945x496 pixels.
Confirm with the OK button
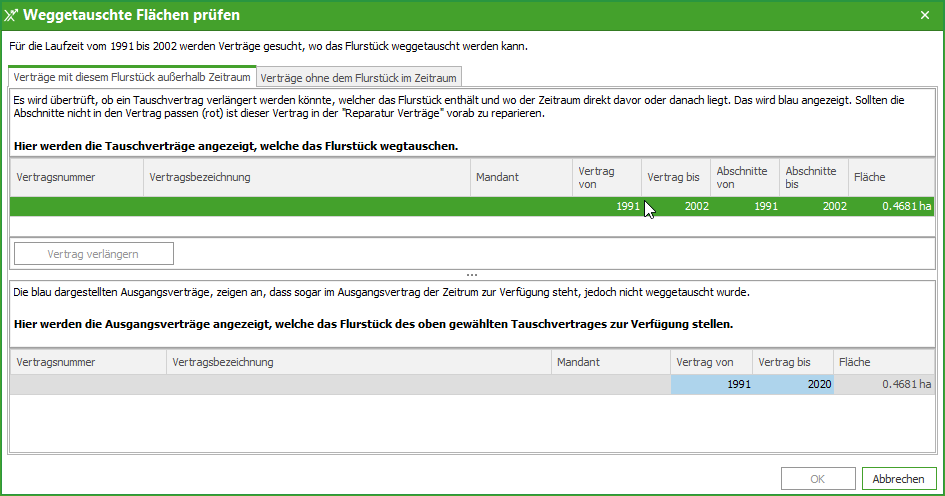817,479
